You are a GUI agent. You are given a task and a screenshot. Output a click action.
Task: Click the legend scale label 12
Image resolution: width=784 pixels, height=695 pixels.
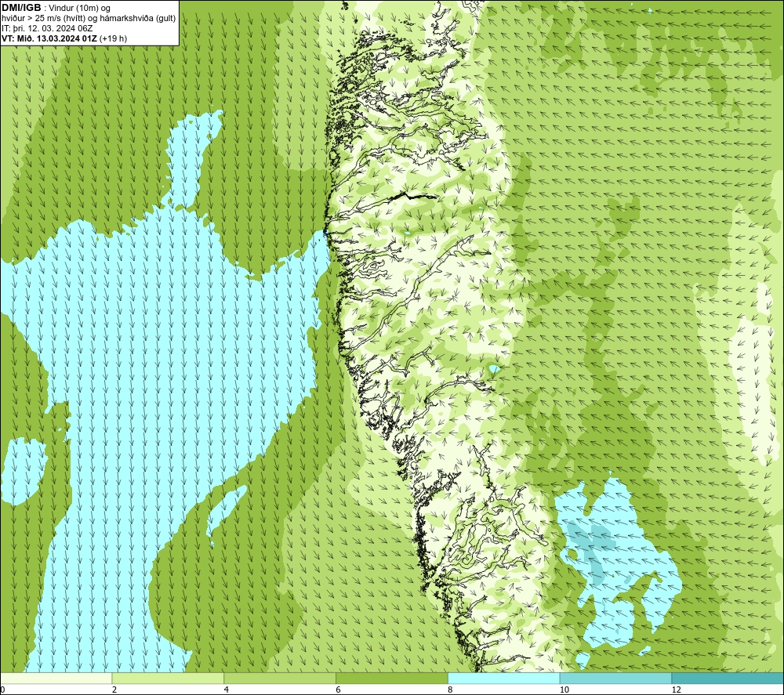pos(676,690)
